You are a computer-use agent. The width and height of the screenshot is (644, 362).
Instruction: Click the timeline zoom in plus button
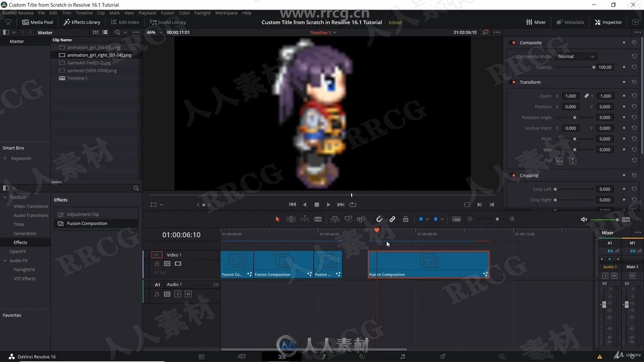click(x=512, y=219)
